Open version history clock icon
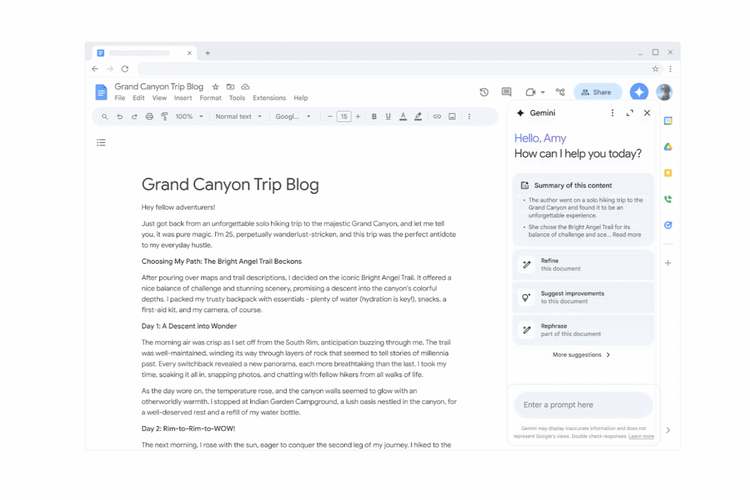Viewport: 750px width, 500px height. point(484,92)
